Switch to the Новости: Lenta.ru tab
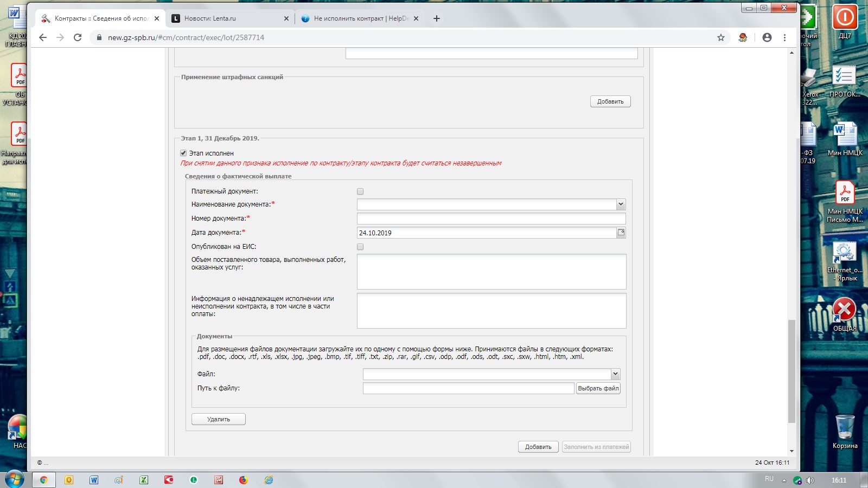Screen dimensions: 868x488 (231, 18)
